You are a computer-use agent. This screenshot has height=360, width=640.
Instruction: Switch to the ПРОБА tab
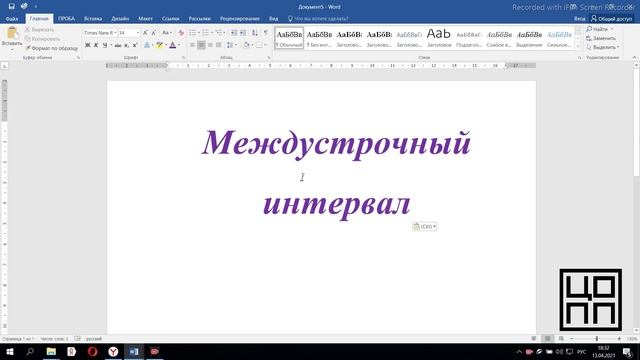(66, 19)
